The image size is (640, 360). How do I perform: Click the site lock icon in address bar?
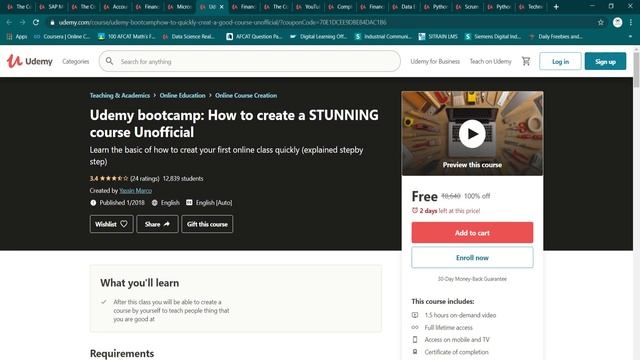click(x=52, y=22)
